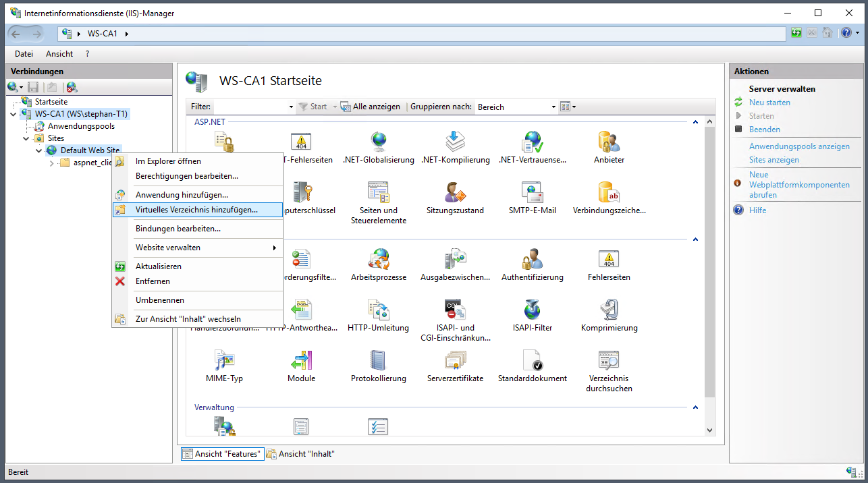The image size is (868, 483).
Task: Select Bindungen bearbeiten menu entry
Action: [x=198, y=229]
